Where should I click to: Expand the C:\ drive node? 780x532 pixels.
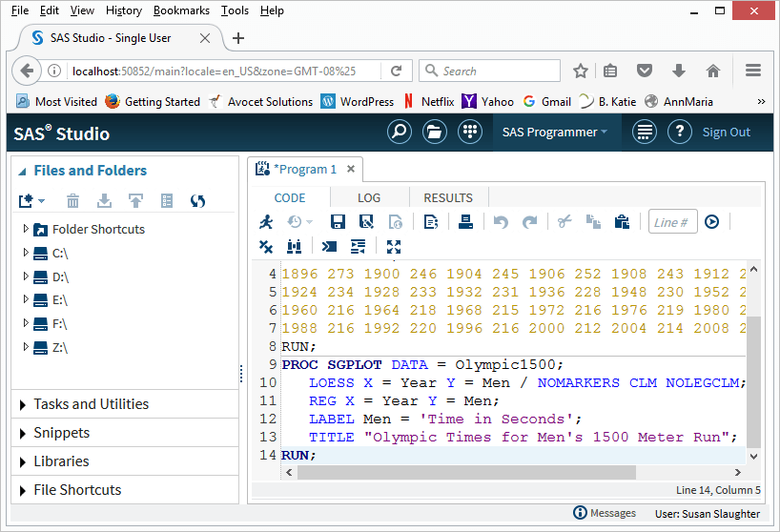26,253
